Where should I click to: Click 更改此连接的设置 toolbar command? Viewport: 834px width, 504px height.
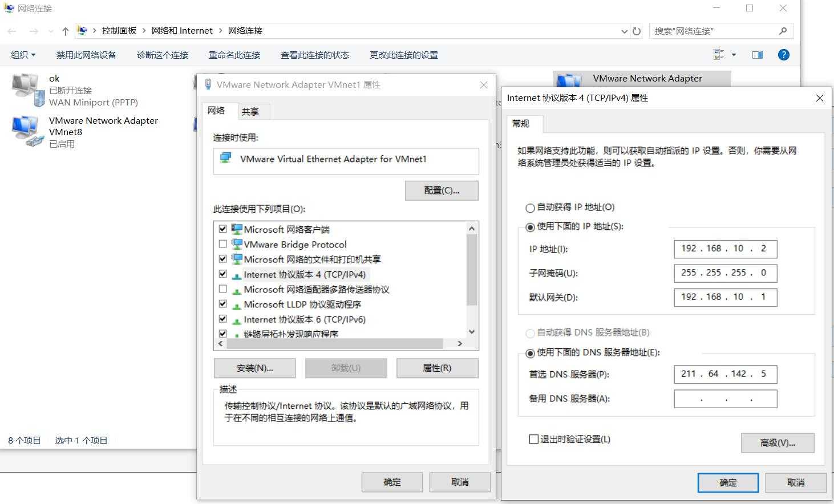click(x=404, y=55)
